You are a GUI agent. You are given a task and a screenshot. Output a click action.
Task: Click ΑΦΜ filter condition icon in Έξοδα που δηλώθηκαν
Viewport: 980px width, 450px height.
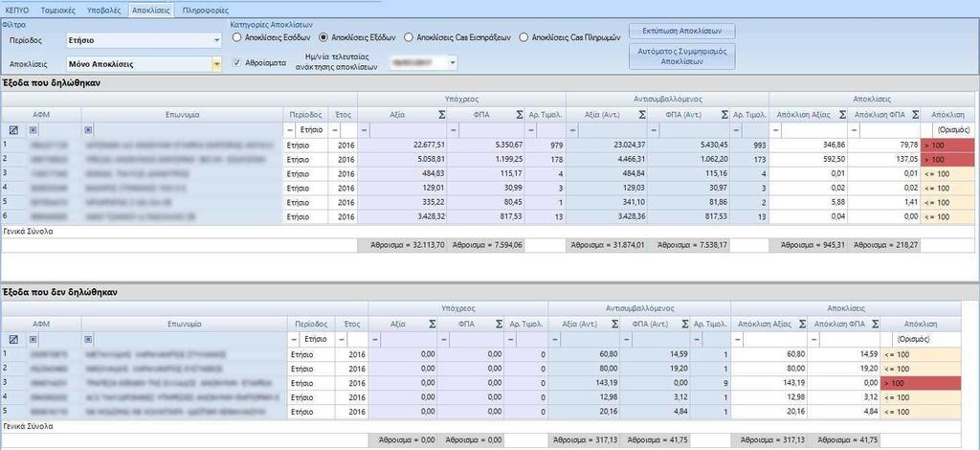click(33, 130)
